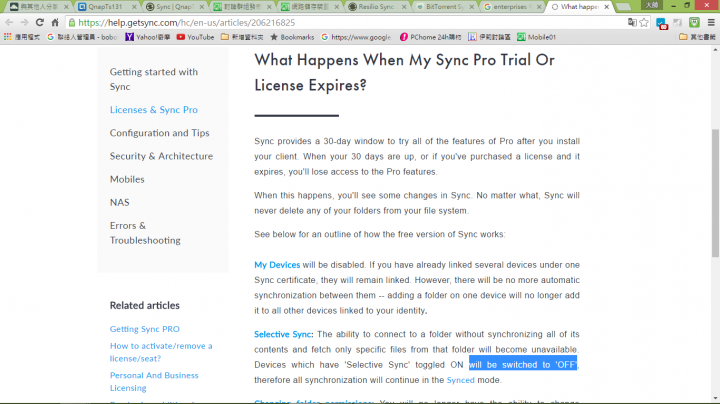Viewport: 720px width, 404px height.
Task: Close the enterprises Google search tab
Action: (x=540, y=7)
